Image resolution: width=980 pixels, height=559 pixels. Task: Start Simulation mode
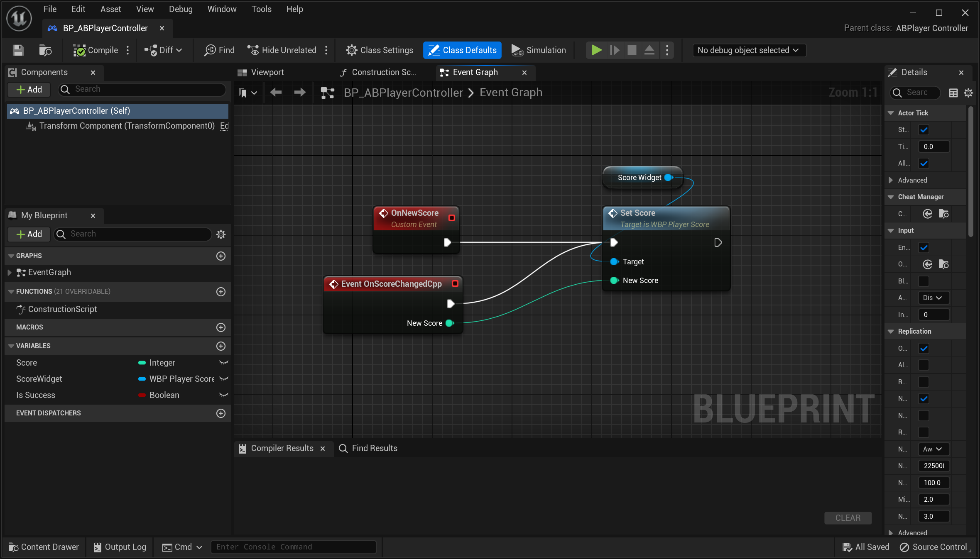click(x=539, y=50)
